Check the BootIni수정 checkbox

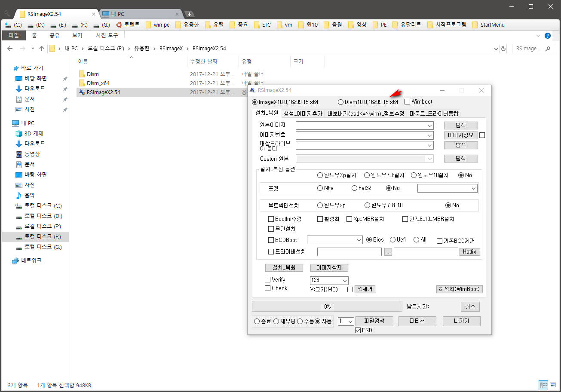click(x=271, y=219)
